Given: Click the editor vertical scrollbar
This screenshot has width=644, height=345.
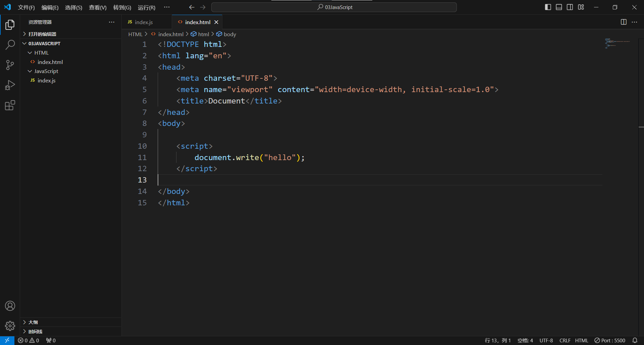Looking at the screenshot, I should click(641, 188).
